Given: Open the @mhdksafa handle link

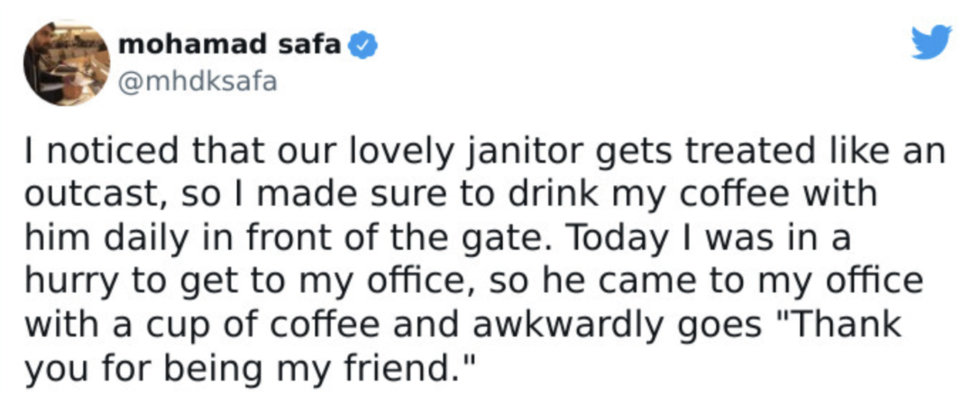Looking at the screenshot, I should (x=198, y=83).
